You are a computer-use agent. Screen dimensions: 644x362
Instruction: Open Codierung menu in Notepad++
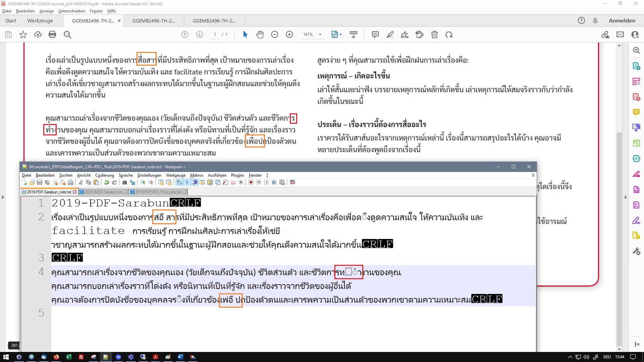click(104, 175)
